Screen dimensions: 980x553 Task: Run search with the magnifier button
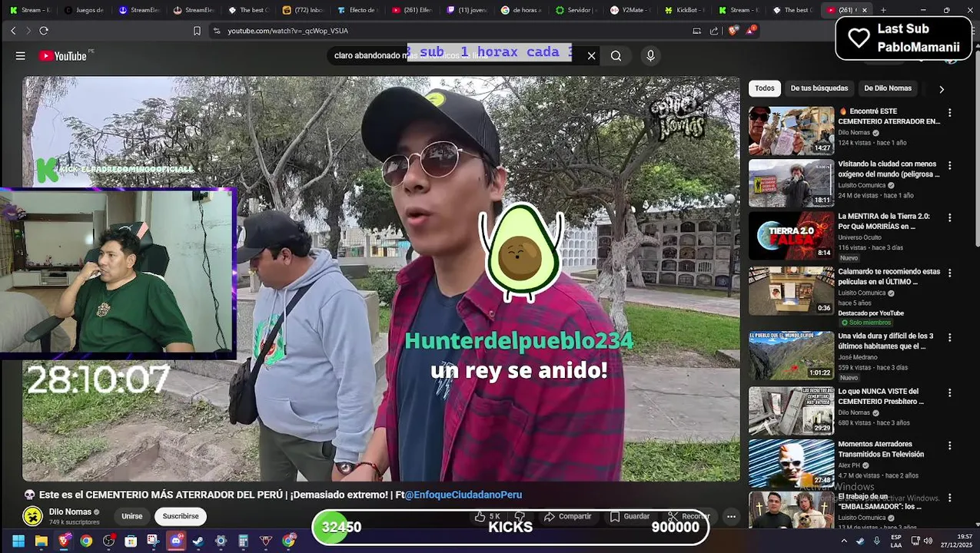[x=616, y=56]
